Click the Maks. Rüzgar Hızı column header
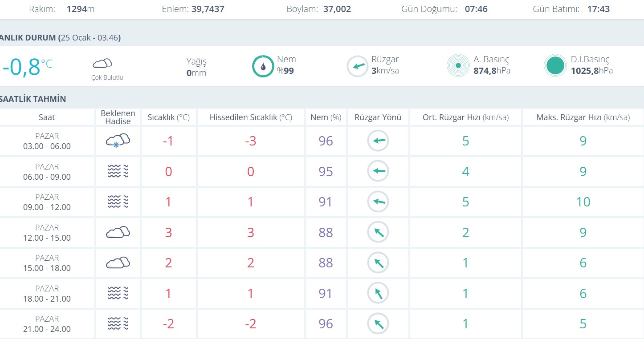 pos(583,117)
